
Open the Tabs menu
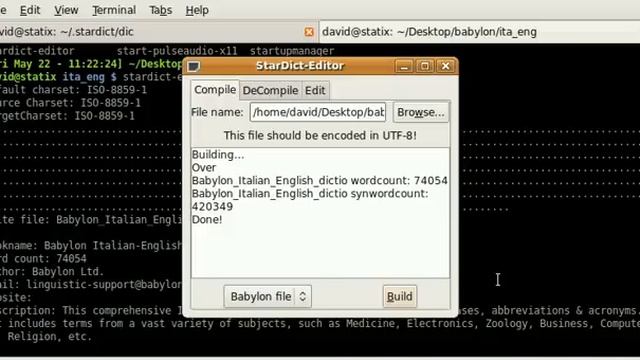click(x=160, y=10)
